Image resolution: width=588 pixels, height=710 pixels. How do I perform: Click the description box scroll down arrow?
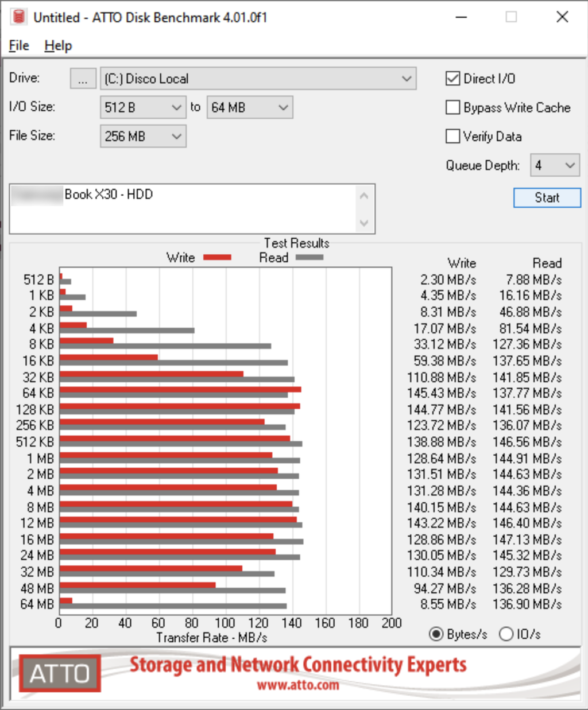pos(363,223)
